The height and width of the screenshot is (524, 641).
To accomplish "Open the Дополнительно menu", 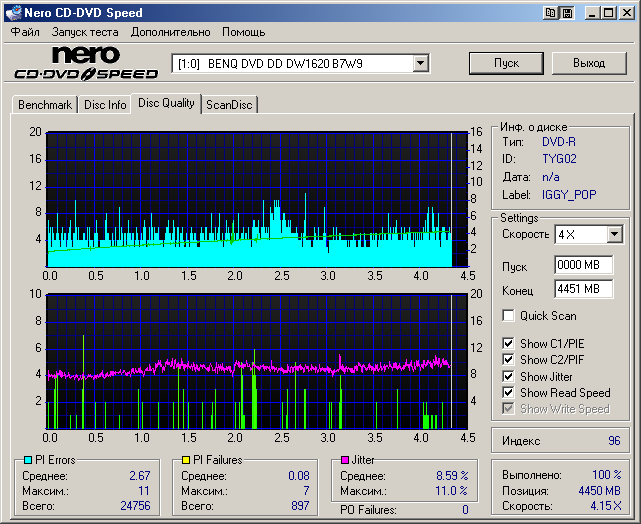I will 170,32.
